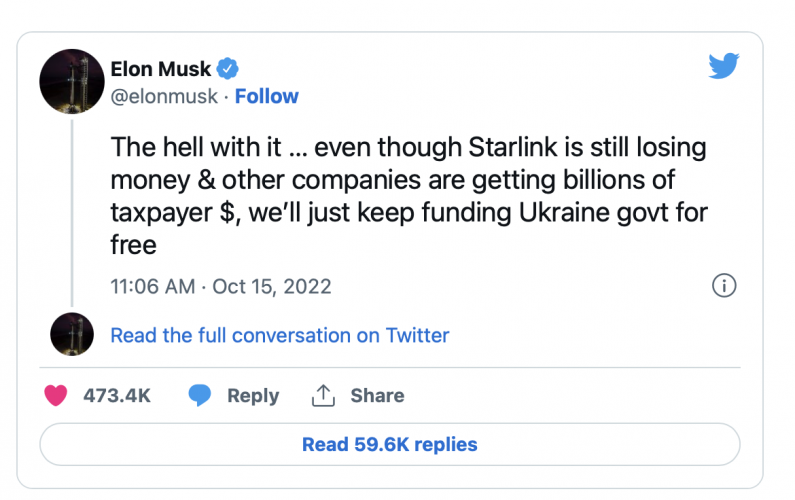This screenshot has width=795, height=500.
Task: Read the full conversation on Twitter
Action: [279, 335]
